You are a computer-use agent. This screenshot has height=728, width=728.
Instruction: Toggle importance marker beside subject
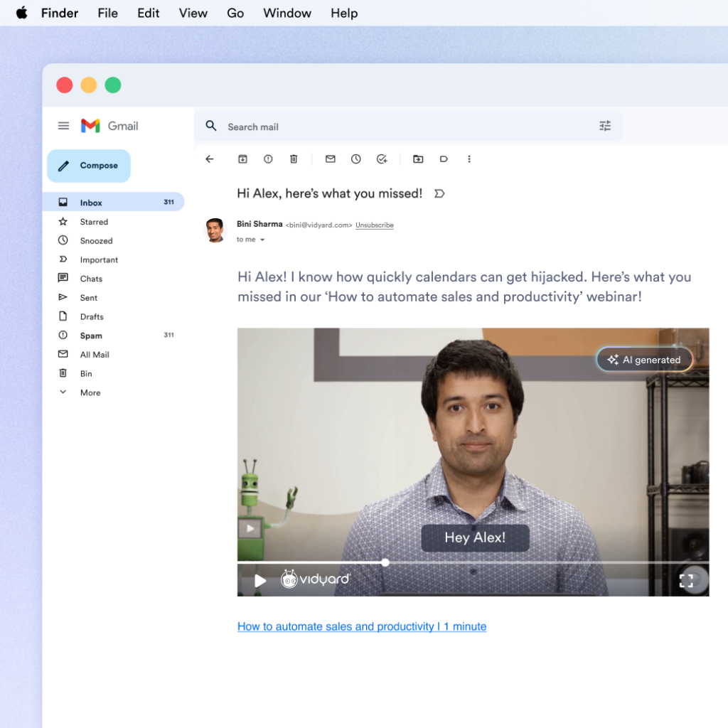(439, 193)
